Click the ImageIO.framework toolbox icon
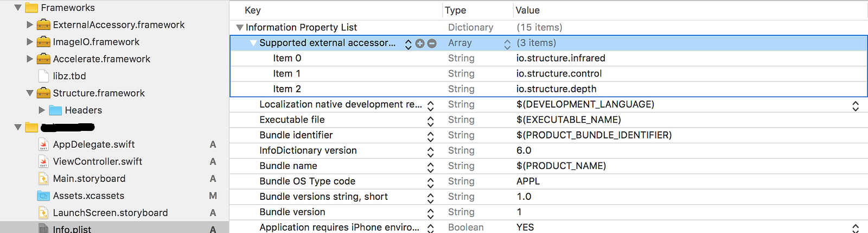The width and height of the screenshot is (868, 233). [x=43, y=42]
